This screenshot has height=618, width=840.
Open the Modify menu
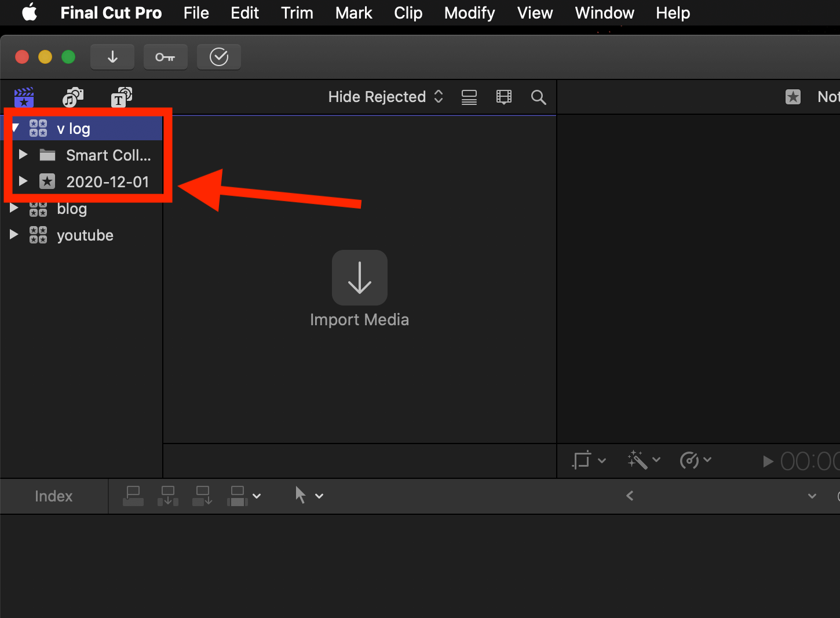469,13
